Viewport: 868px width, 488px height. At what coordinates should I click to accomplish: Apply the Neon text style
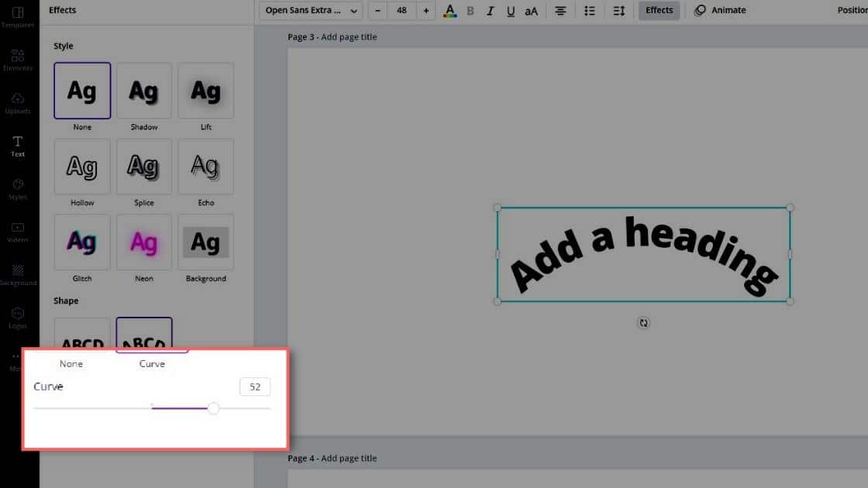click(x=144, y=242)
